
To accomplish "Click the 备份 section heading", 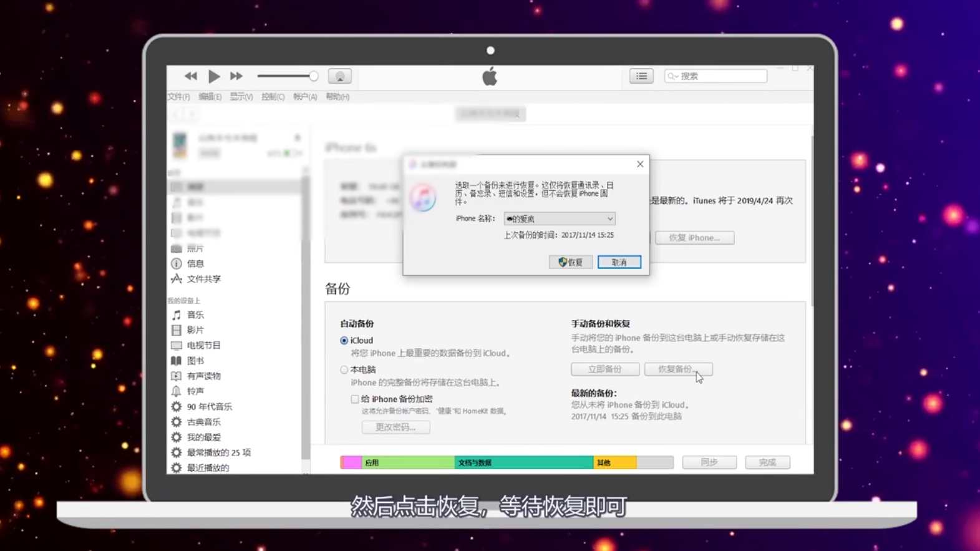I will point(337,289).
